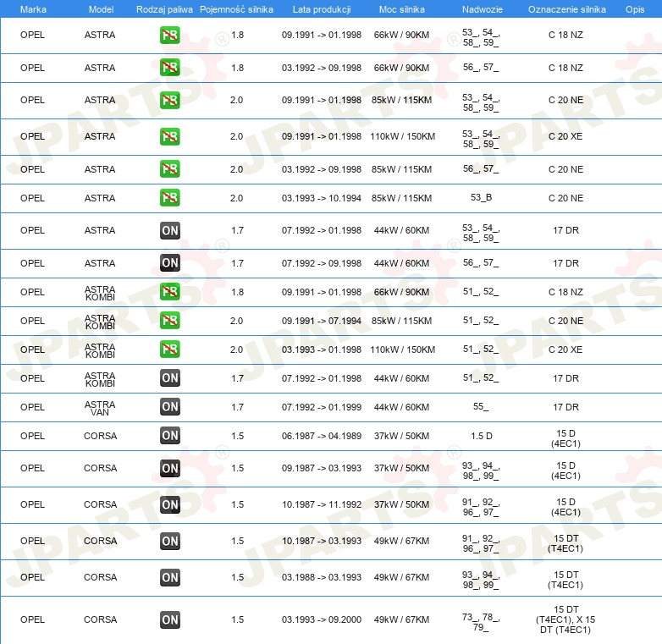
Task: Click 'C 20 NE' in the 53_B row
Action: (565, 198)
